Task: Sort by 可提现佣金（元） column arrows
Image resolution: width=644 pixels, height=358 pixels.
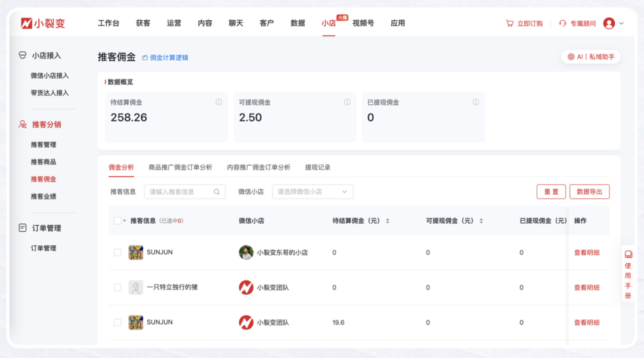Action: point(481,221)
